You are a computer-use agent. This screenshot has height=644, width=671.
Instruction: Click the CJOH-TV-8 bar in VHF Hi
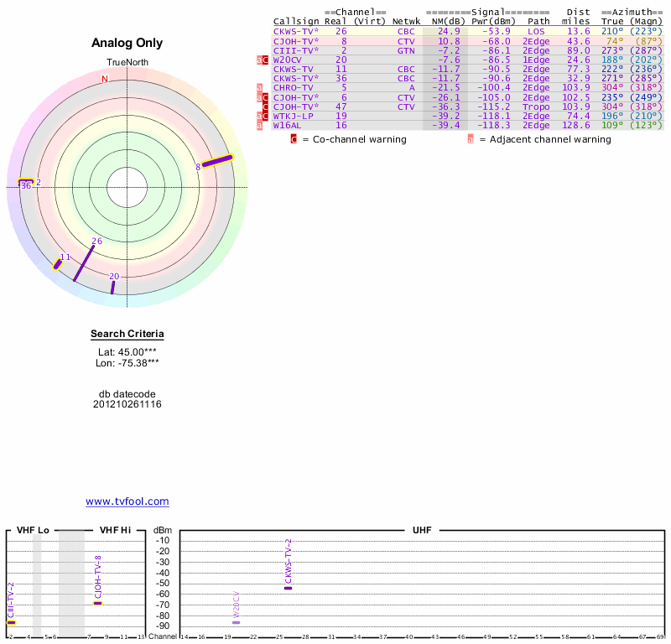pyautogui.click(x=97, y=603)
